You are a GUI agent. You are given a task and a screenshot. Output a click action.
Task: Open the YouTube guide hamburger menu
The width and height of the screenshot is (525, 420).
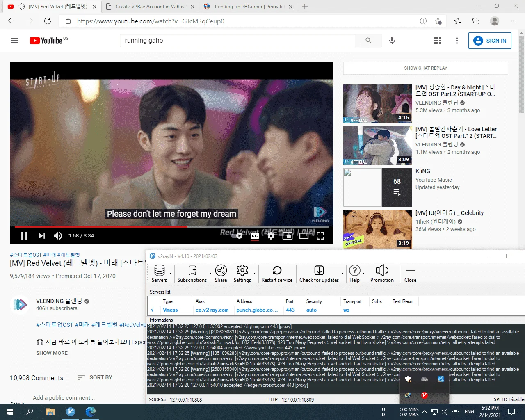[15, 41]
